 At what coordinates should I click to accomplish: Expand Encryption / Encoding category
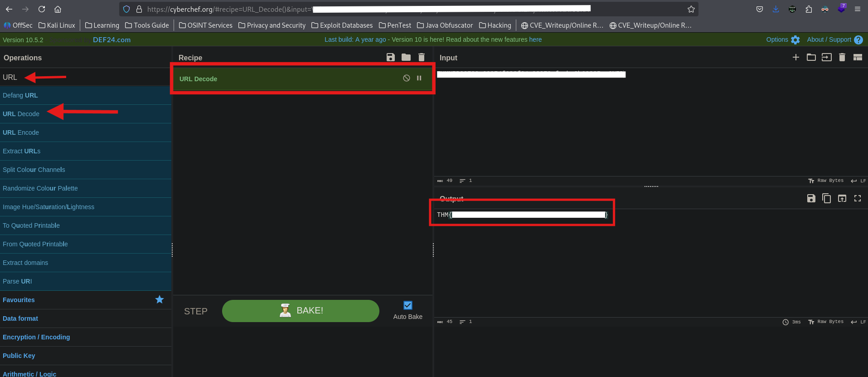click(86, 337)
